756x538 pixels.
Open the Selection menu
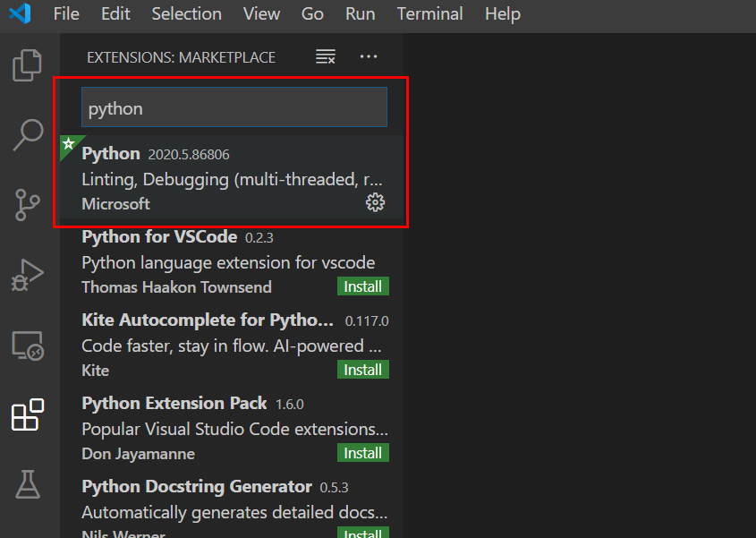(x=186, y=14)
